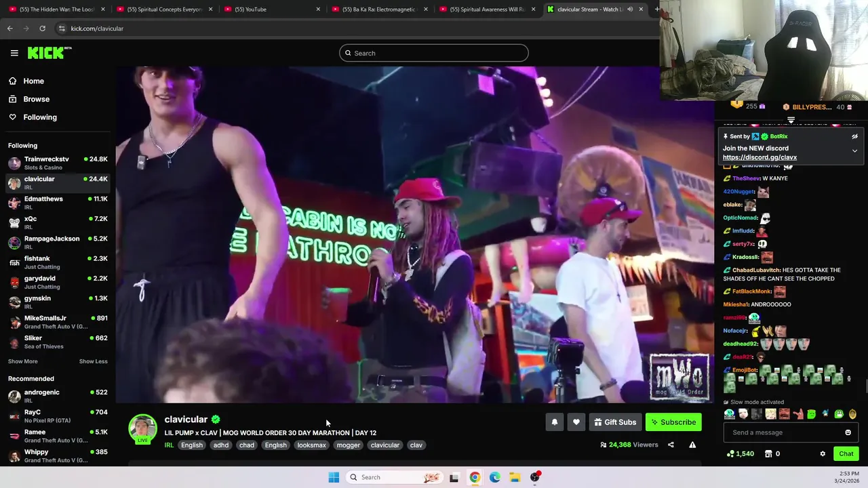
Task: Switch to the YouTube browser tab
Action: click(271, 9)
